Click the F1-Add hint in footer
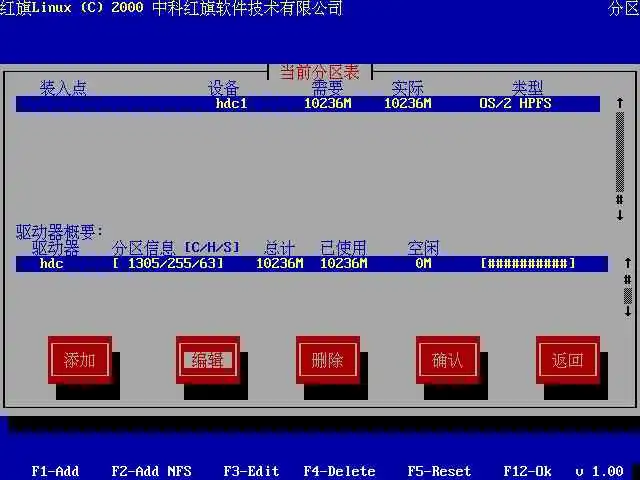The width and height of the screenshot is (640, 480). coord(56,471)
